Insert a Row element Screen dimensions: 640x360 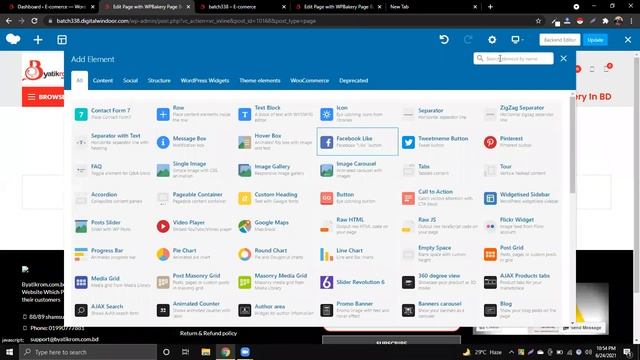(194, 114)
